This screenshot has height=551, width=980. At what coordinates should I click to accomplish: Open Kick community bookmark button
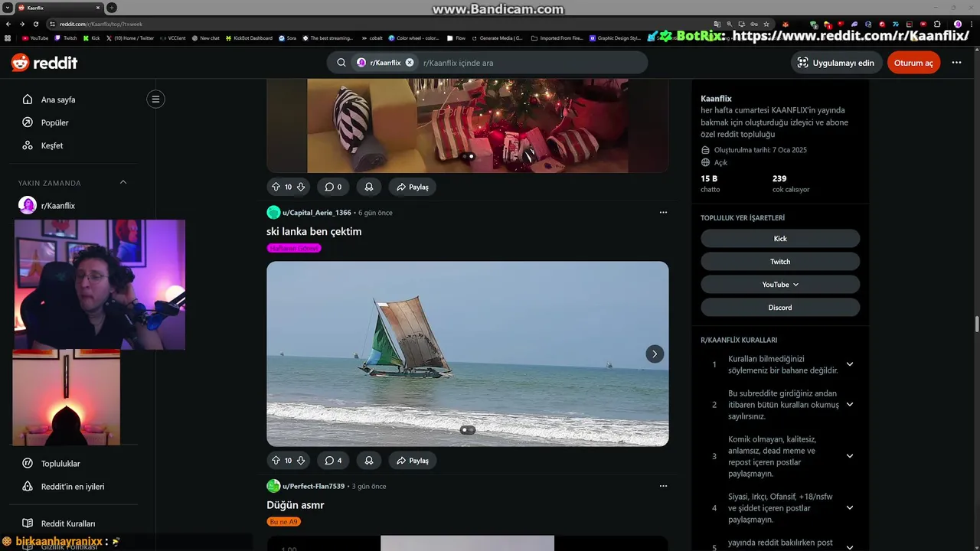click(780, 239)
